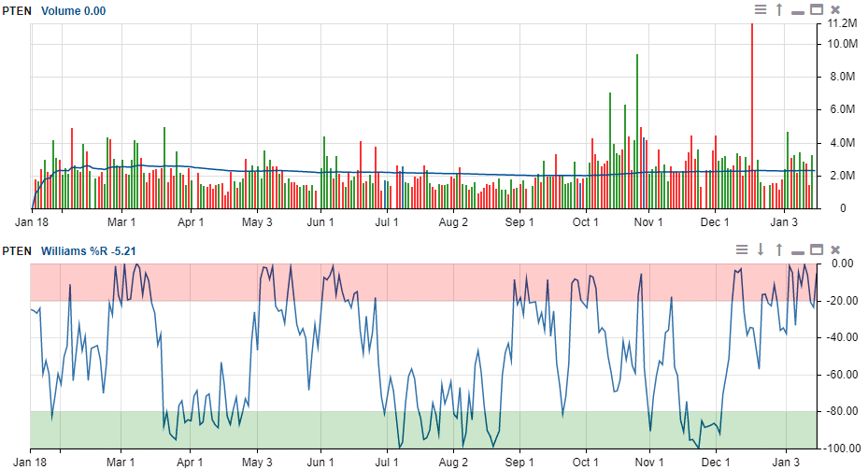Close the Williams %R indicator panel
The height and width of the screenshot is (470, 868).
[x=835, y=249]
